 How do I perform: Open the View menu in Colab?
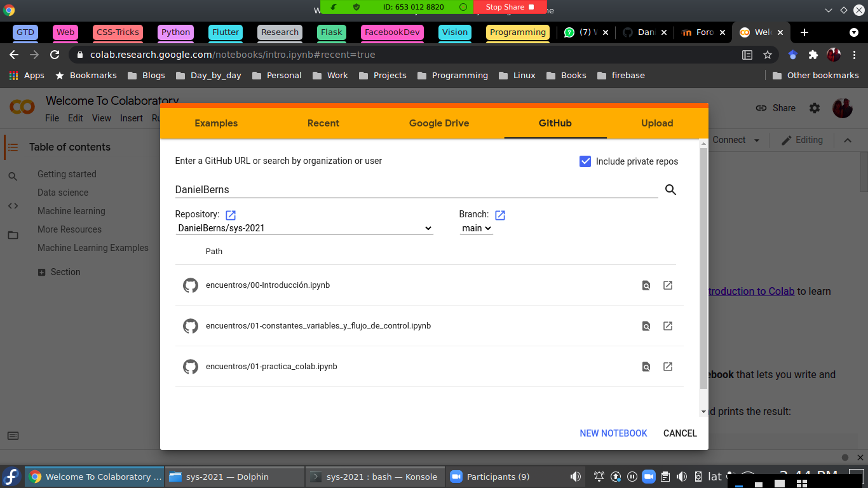click(102, 118)
